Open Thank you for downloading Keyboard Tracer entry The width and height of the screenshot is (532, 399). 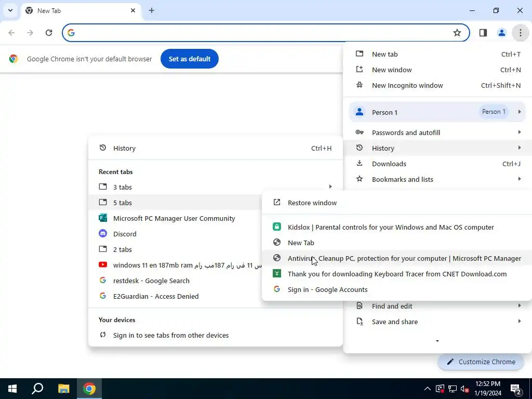(397, 274)
